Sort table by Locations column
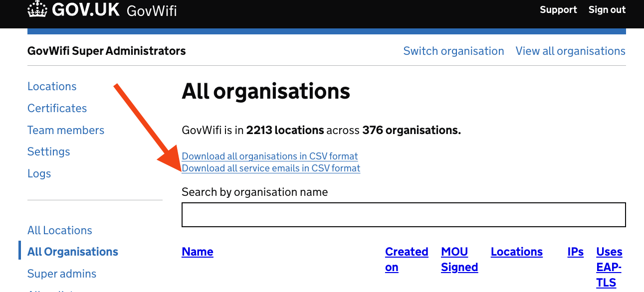 (x=517, y=252)
